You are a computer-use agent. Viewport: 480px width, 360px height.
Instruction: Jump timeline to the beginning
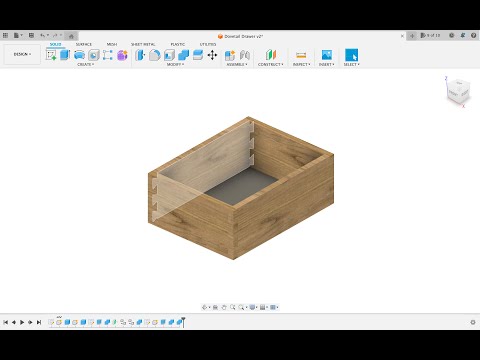pos(6,322)
